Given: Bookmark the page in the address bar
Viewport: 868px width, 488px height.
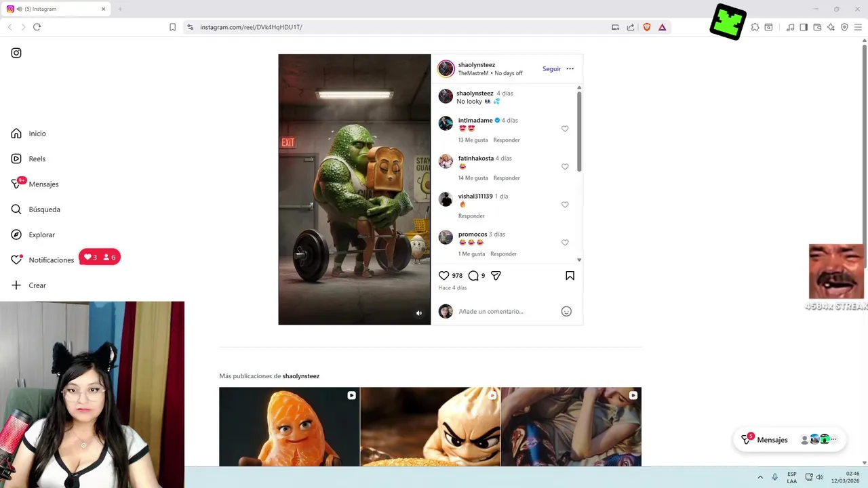Looking at the screenshot, I should (x=172, y=27).
